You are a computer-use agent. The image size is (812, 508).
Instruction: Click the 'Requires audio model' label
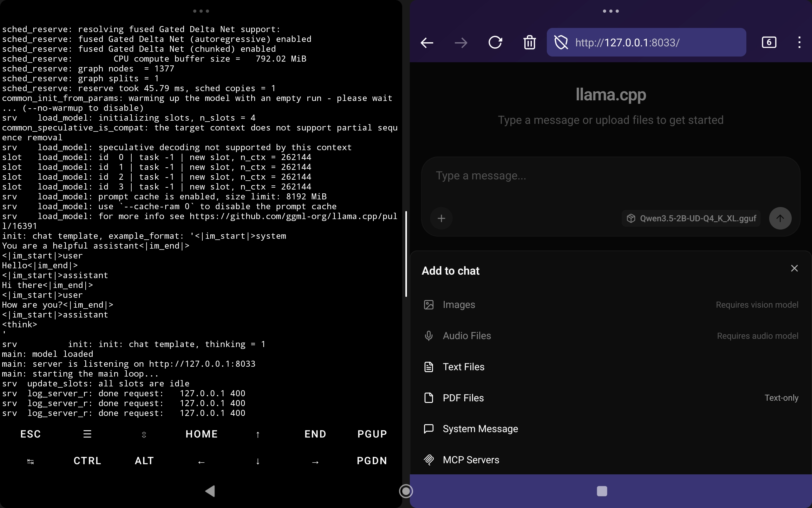point(758,336)
